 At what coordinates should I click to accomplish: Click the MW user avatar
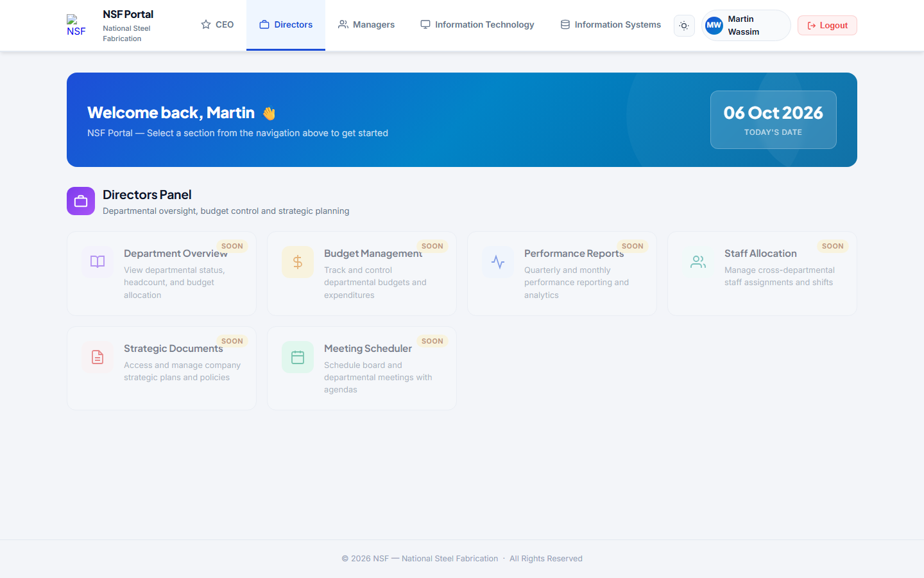coord(714,25)
